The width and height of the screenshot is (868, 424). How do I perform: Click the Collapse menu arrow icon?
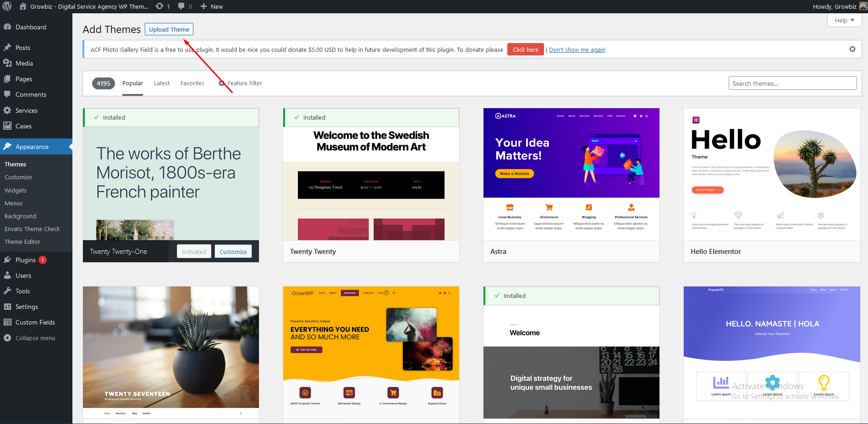pyautogui.click(x=7, y=338)
